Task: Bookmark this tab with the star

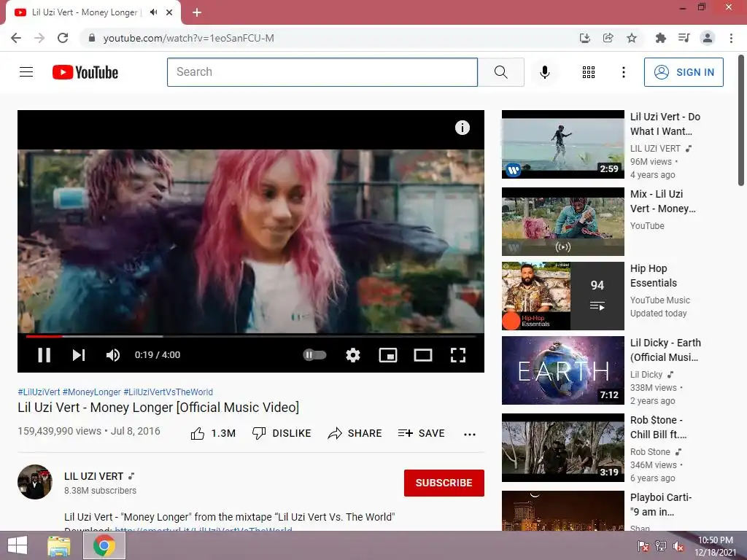Action: click(x=631, y=38)
